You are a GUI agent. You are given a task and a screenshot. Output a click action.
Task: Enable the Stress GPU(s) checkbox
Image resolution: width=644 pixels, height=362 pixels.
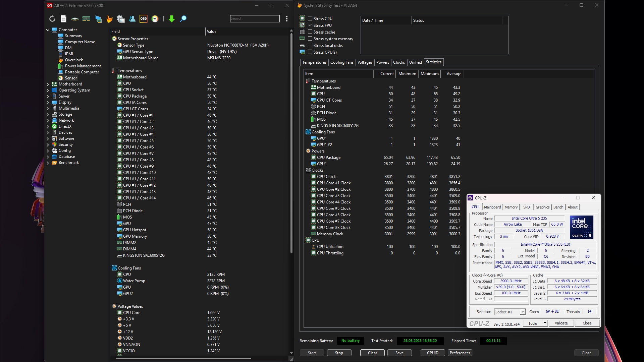(310, 52)
